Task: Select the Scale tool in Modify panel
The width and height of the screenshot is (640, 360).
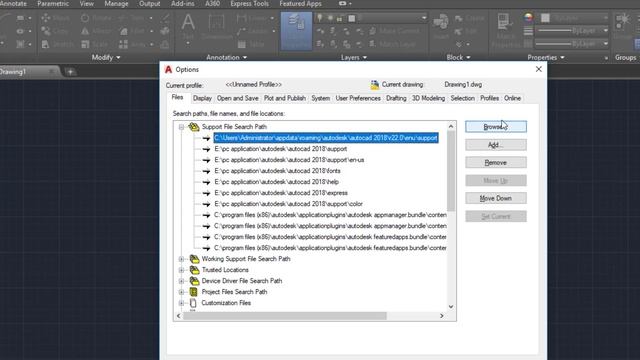Action: [94, 44]
